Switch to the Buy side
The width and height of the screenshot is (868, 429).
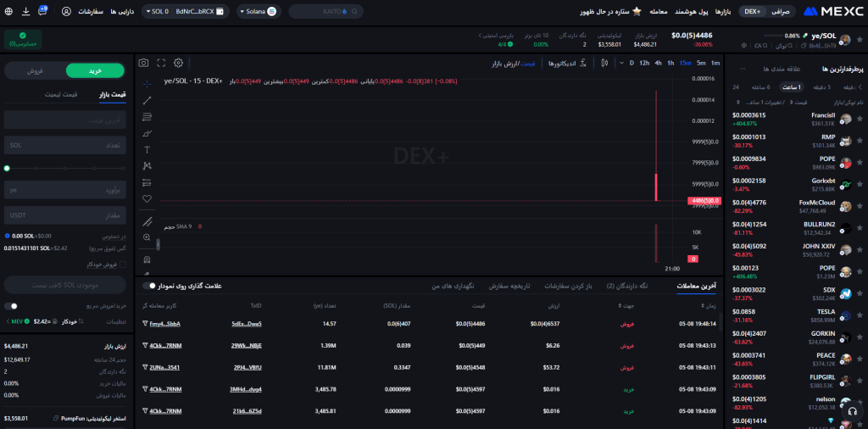point(95,71)
